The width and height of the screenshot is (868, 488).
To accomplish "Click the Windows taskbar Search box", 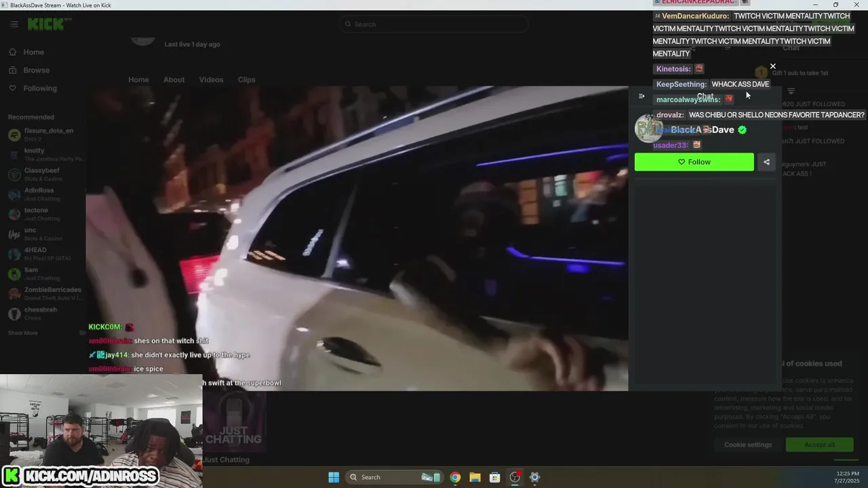I will [x=395, y=477].
